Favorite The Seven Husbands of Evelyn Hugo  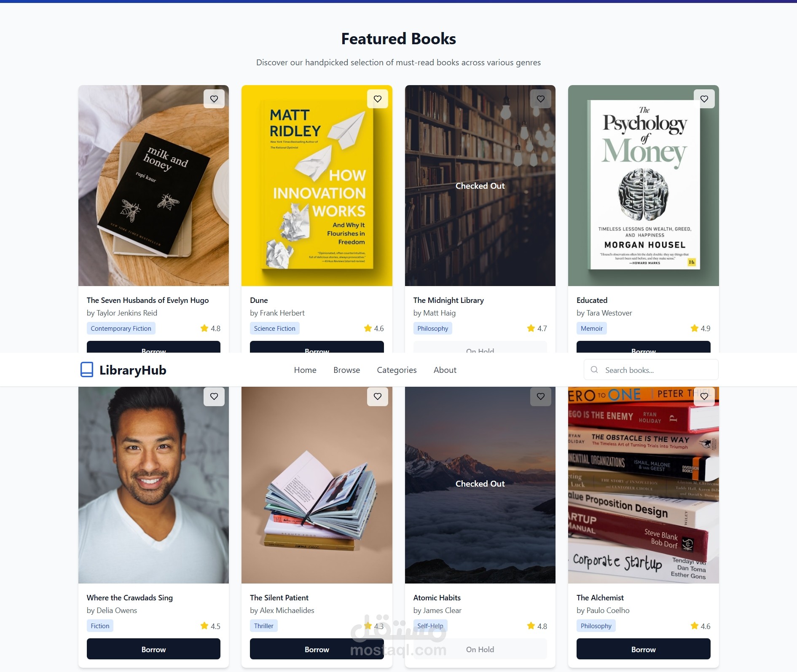[214, 99]
